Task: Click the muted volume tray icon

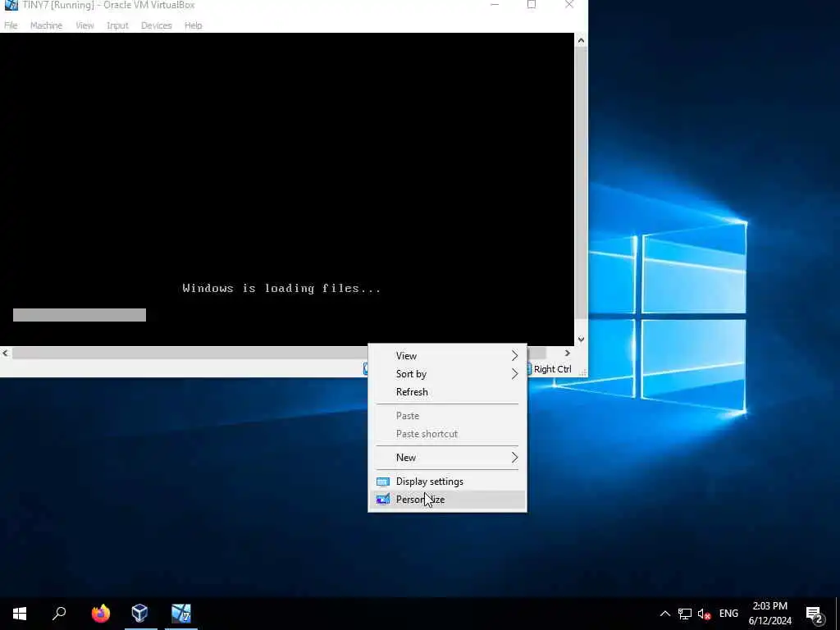Action: point(704,614)
